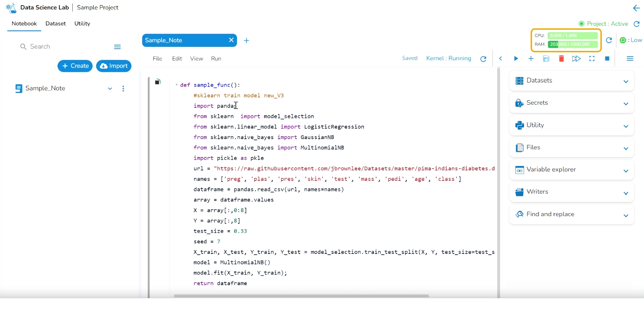Open the Dataset tab

tap(56, 24)
